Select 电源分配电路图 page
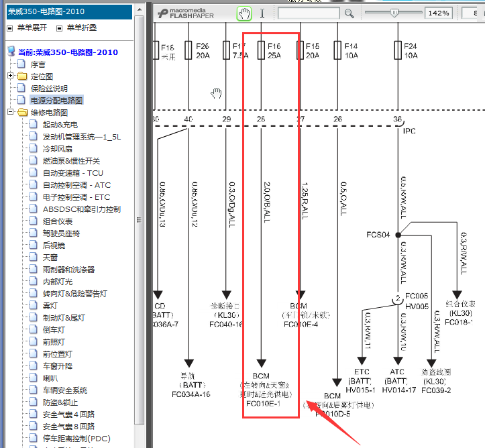The image size is (485, 448). (56, 101)
